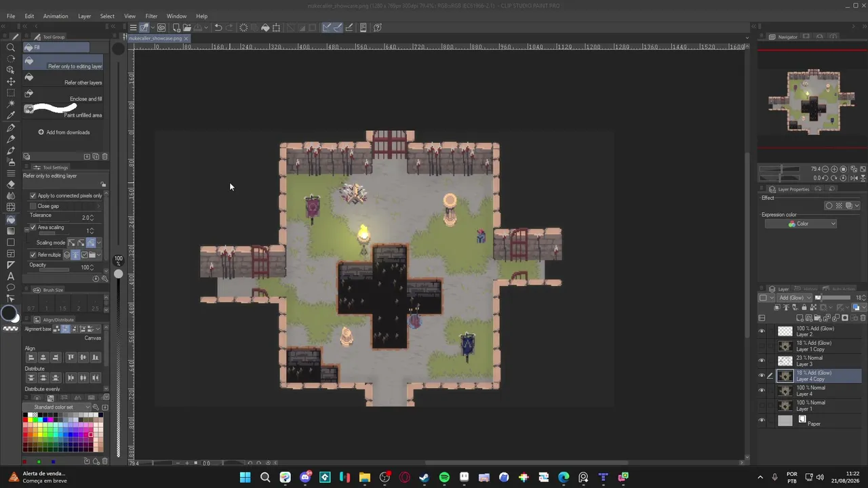The height and width of the screenshot is (488, 868).
Task: Expand the Refer multiple options dropdown arrow
Action: click(99, 255)
